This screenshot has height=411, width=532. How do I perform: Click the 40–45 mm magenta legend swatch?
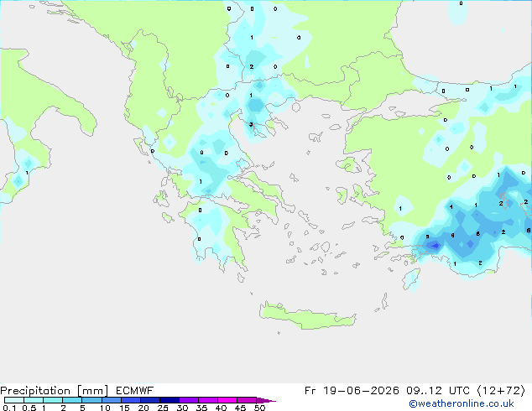[x=227, y=400]
